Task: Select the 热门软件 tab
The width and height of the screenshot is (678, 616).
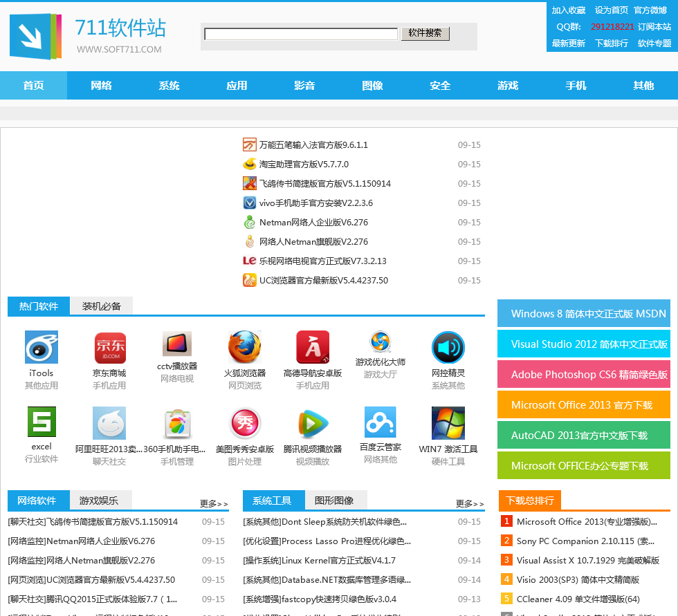Action: click(x=39, y=306)
